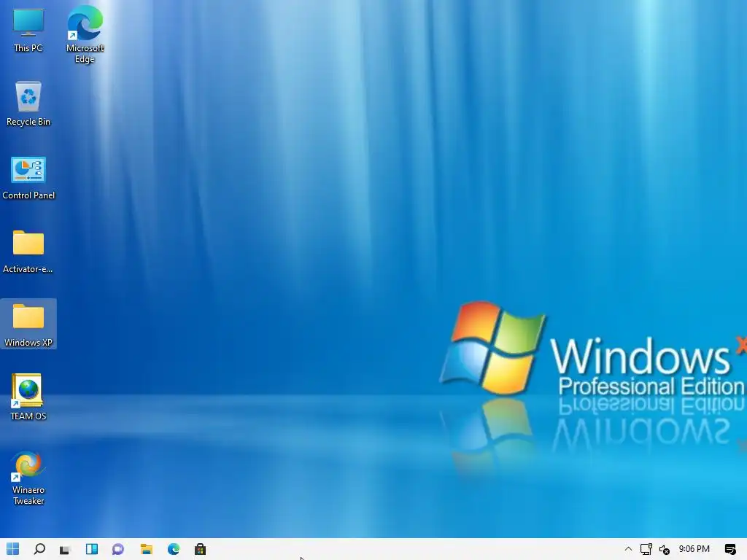The width and height of the screenshot is (747, 560).
Task: Show hidden tray icons chevron
Action: (628, 549)
